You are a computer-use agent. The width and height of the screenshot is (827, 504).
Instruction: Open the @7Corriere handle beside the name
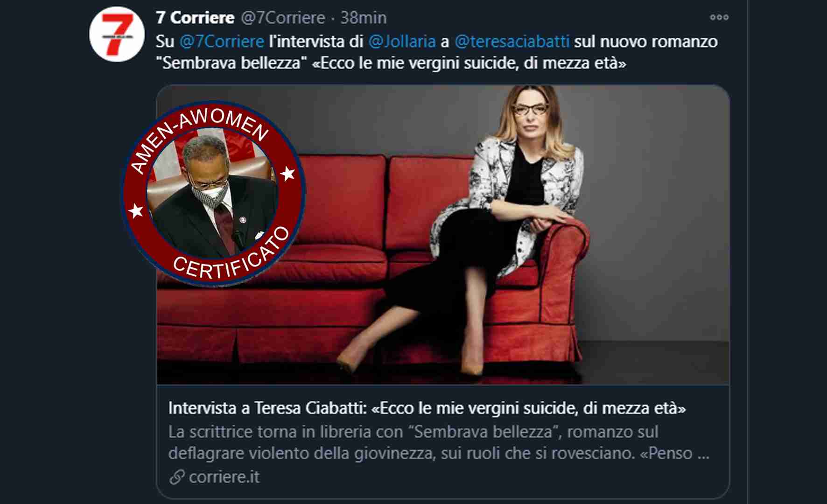point(283,18)
